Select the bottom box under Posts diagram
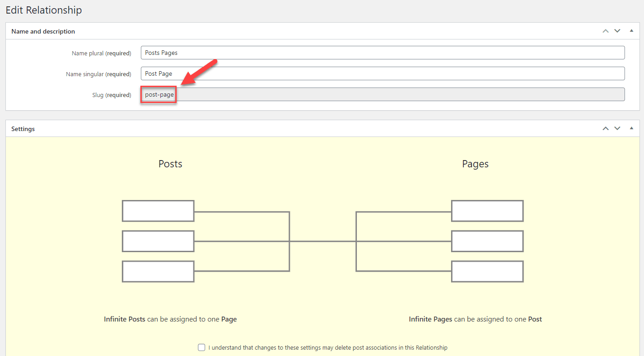The width and height of the screenshot is (644, 356). [x=158, y=271]
